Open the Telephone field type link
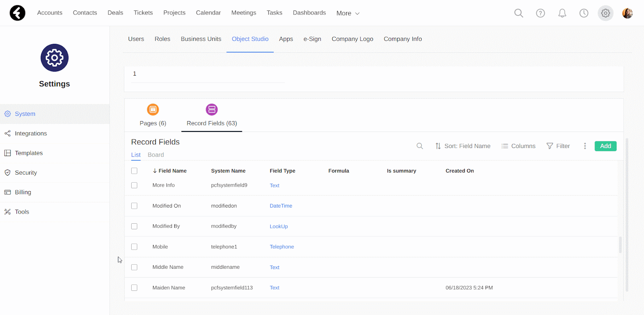 click(282, 247)
